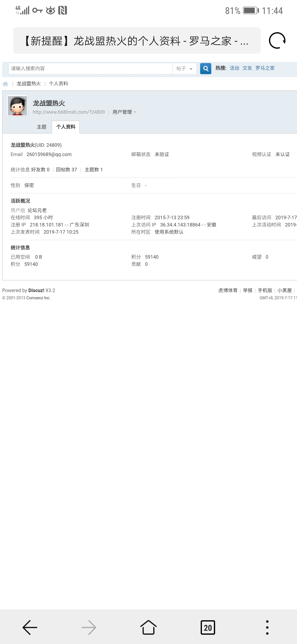Click the 使用系统默认 timezone value
The width and height of the screenshot is (297, 644).
pos(169,232)
